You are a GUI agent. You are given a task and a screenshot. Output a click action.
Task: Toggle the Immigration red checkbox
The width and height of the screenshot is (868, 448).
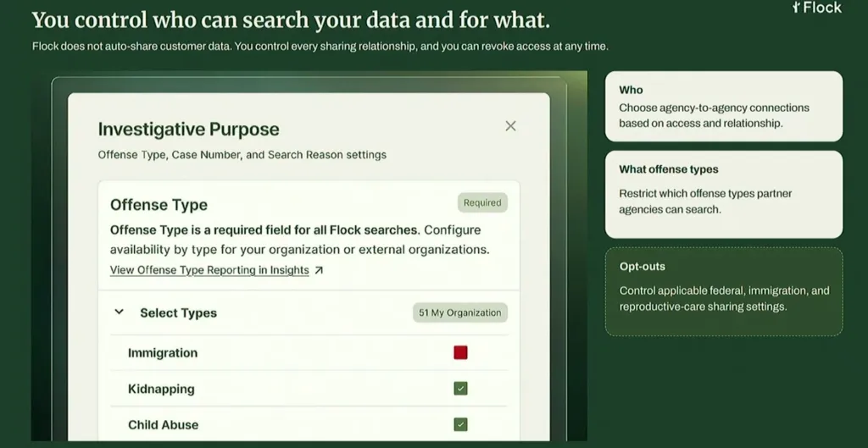click(460, 352)
